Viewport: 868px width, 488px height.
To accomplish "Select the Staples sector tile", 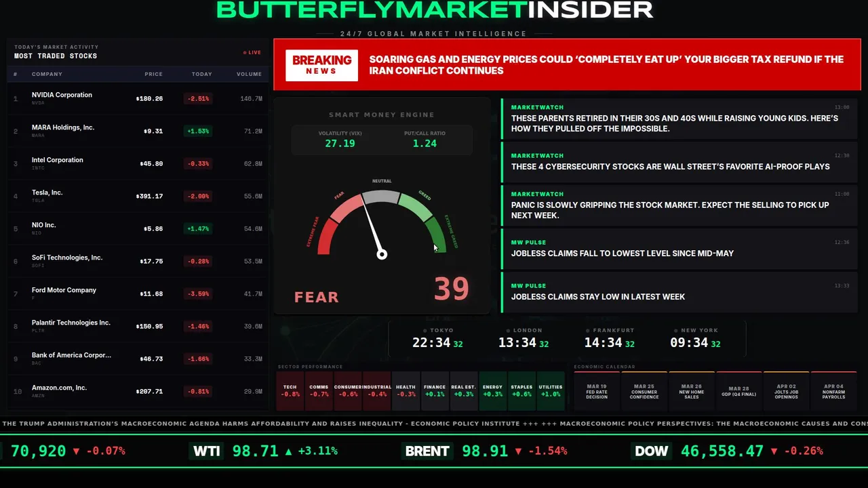I will pos(522,391).
